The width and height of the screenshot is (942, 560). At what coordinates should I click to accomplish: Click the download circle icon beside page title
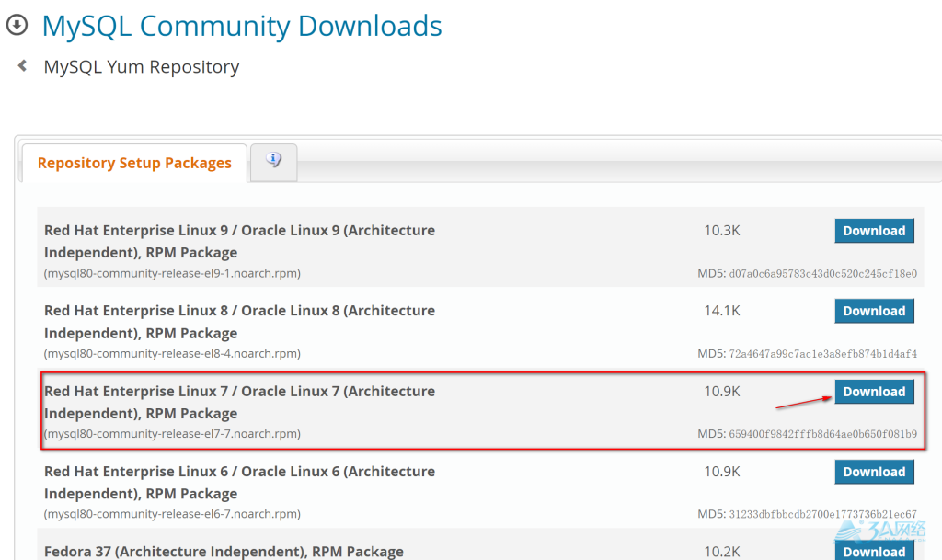(17, 25)
